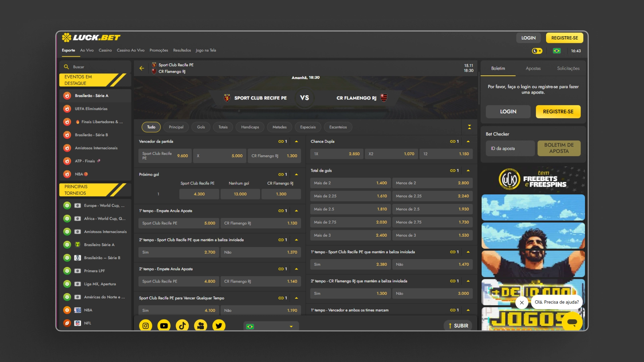Collapse the Total de gols section
Image resolution: width=644 pixels, height=362 pixels.
[x=468, y=171]
